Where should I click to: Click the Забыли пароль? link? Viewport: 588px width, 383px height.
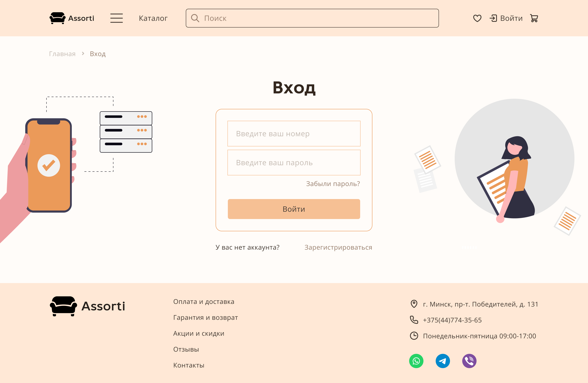333,184
